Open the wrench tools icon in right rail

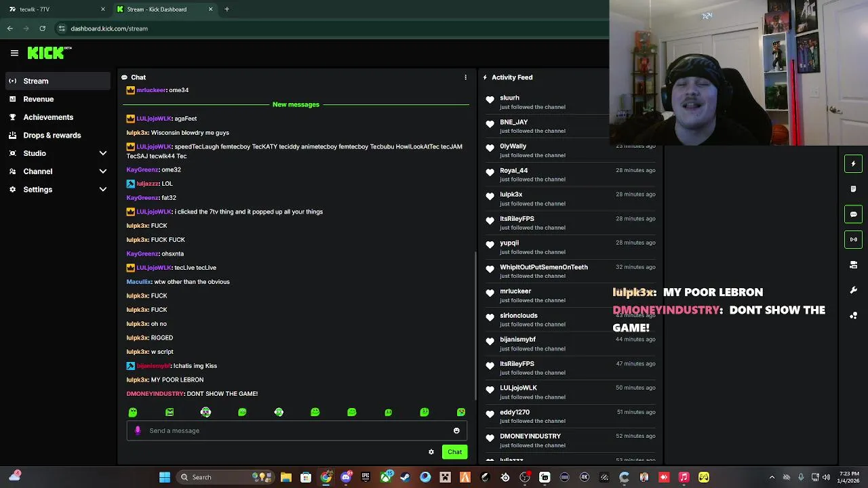click(853, 290)
